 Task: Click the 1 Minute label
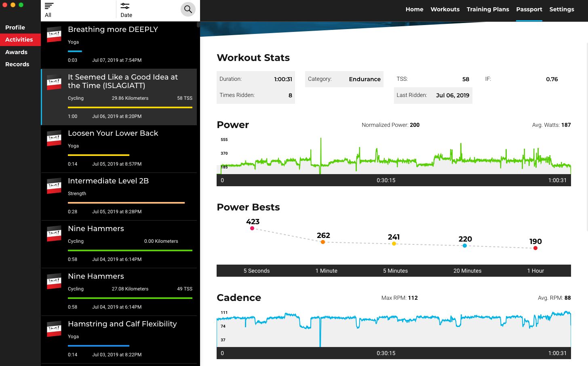pos(326,271)
